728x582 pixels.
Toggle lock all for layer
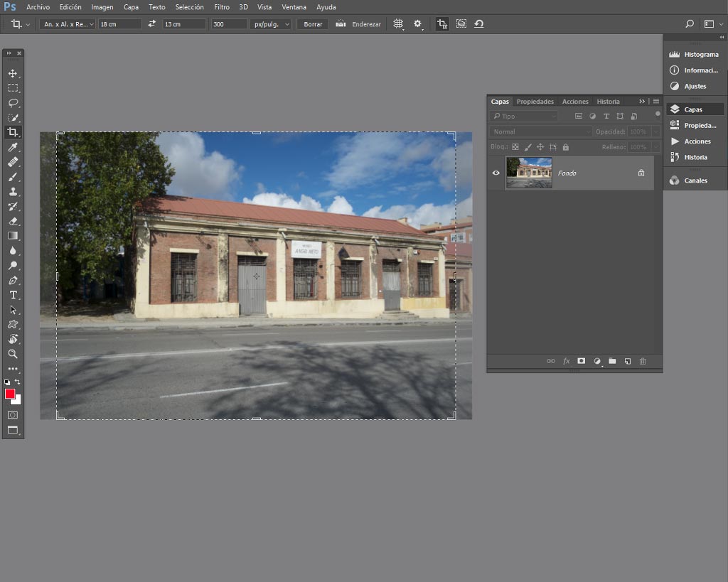(x=565, y=147)
